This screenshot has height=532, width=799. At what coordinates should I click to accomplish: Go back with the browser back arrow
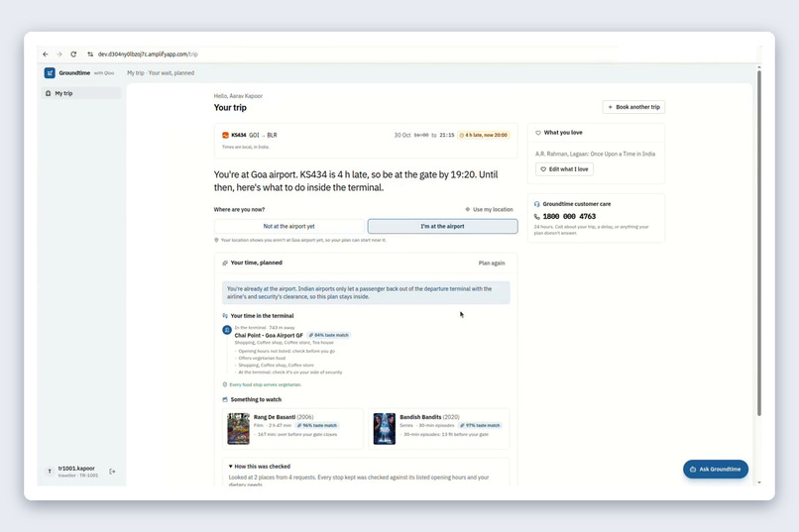tap(46, 53)
